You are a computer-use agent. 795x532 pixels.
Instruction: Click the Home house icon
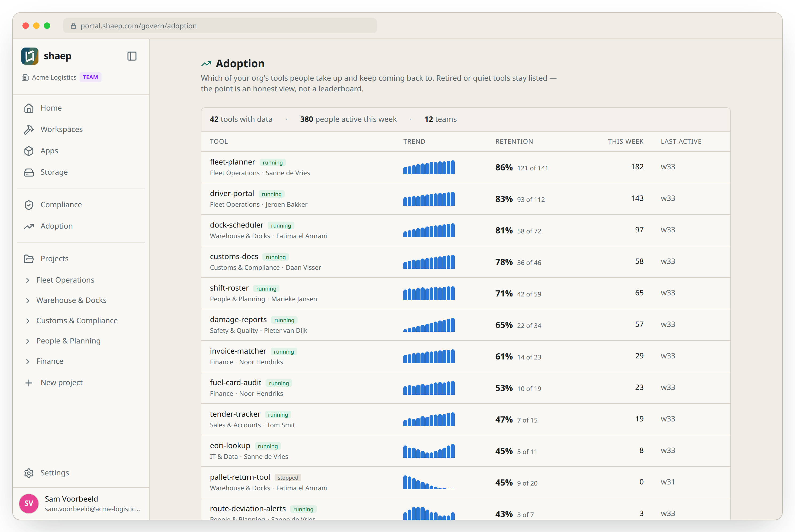pos(29,108)
